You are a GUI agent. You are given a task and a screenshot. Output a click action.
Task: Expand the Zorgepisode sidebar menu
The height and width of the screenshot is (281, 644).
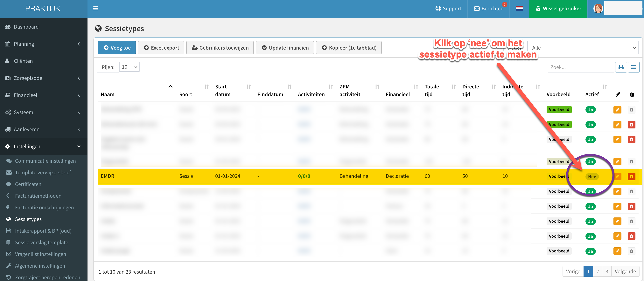click(44, 78)
